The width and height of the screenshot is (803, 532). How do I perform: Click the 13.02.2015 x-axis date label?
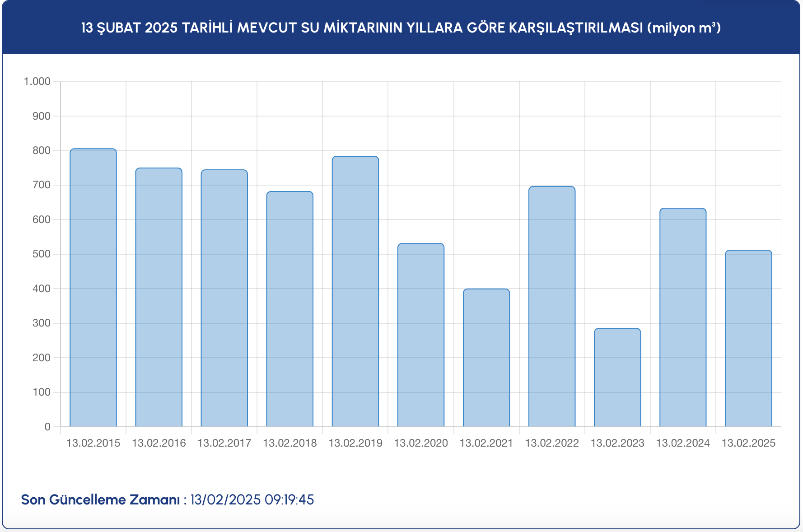93,443
